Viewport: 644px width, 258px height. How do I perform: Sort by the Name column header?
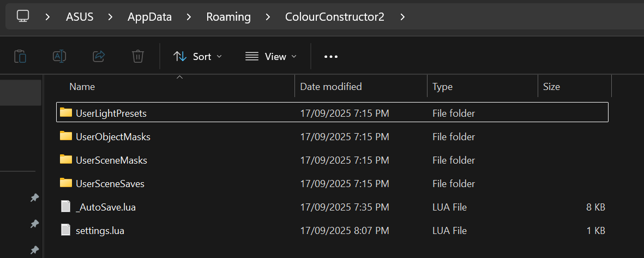(x=82, y=87)
